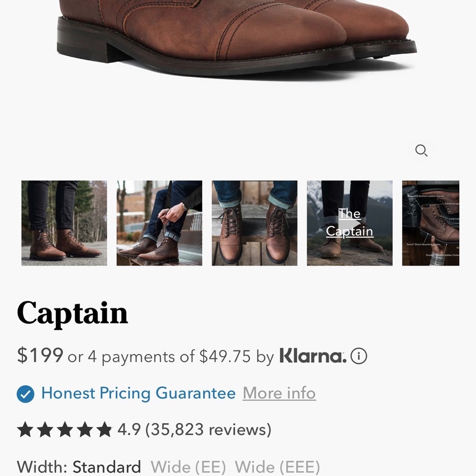The height and width of the screenshot is (476, 476).
Task: Select the boot-lacing thumbnail
Action: click(159, 222)
